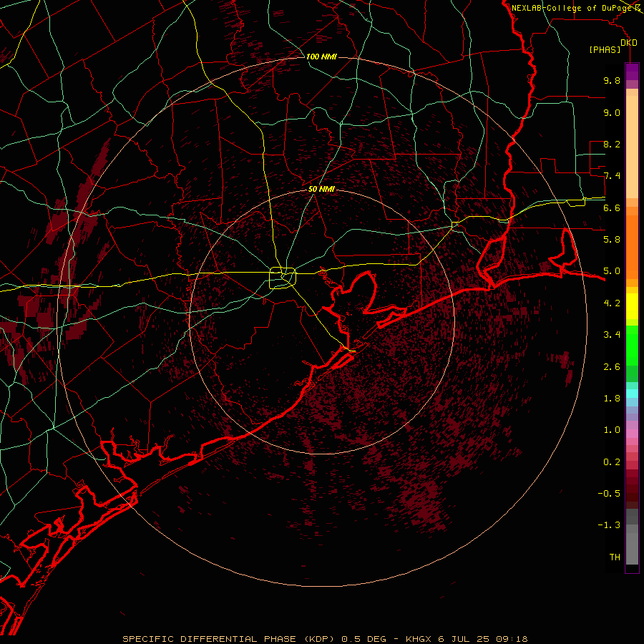Click the SPECIFIC DIFFERENTIAL PHASE caption title
644x644 pixels.
pyautogui.click(x=210, y=639)
